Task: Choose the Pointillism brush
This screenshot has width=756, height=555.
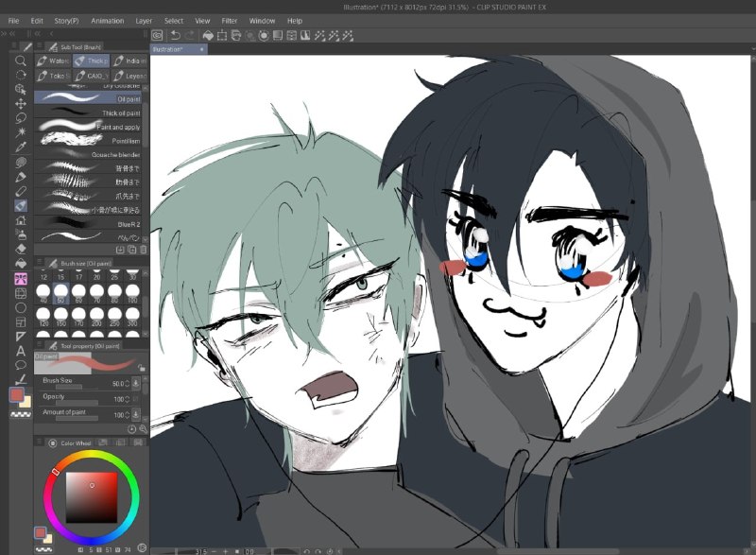Action: tap(88, 140)
